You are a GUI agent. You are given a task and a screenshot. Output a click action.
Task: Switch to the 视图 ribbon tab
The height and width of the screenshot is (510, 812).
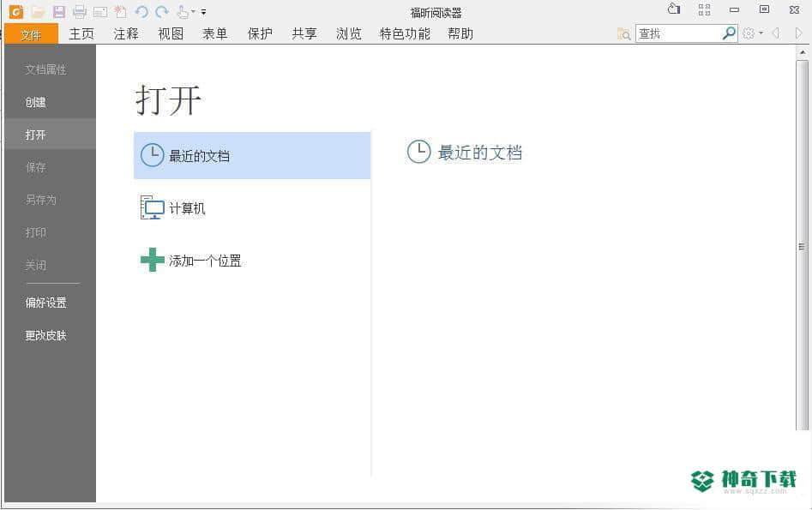171,33
